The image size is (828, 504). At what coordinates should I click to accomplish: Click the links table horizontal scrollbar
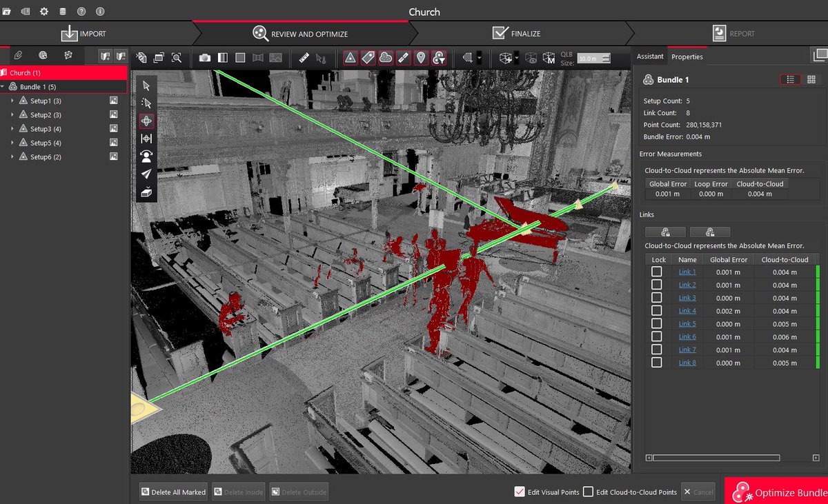716,458
